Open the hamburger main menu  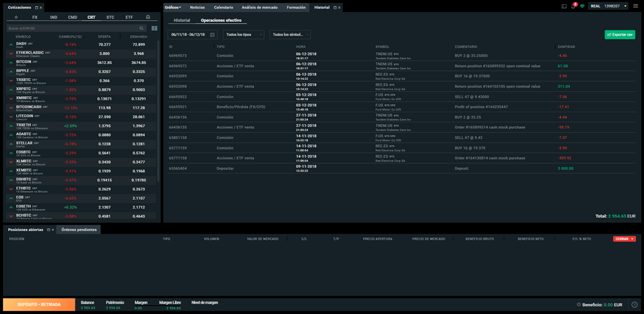636,6
